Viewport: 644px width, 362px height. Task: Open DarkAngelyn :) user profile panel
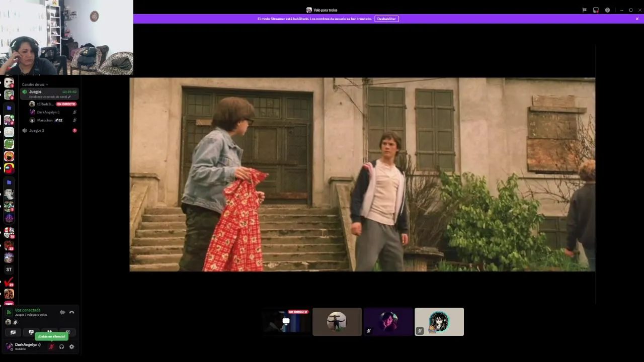(24, 346)
